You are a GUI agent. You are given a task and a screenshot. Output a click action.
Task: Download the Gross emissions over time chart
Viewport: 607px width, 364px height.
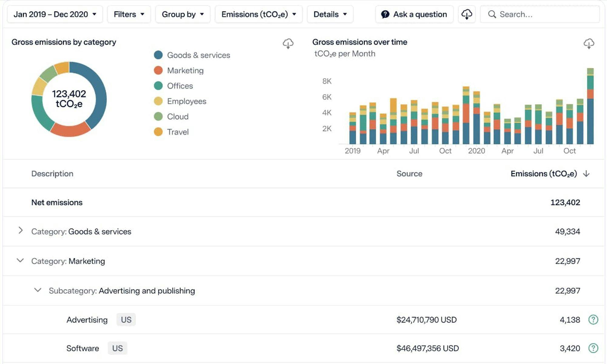click(588, 44)
